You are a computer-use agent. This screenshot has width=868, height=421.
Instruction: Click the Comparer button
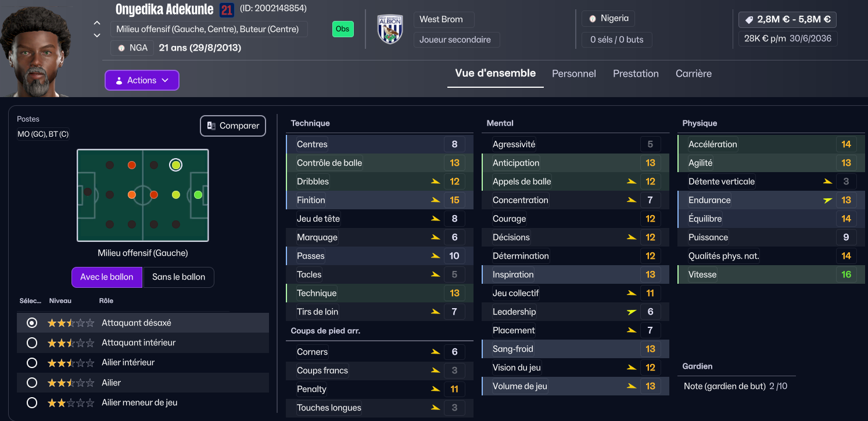(x=233, y=126)
